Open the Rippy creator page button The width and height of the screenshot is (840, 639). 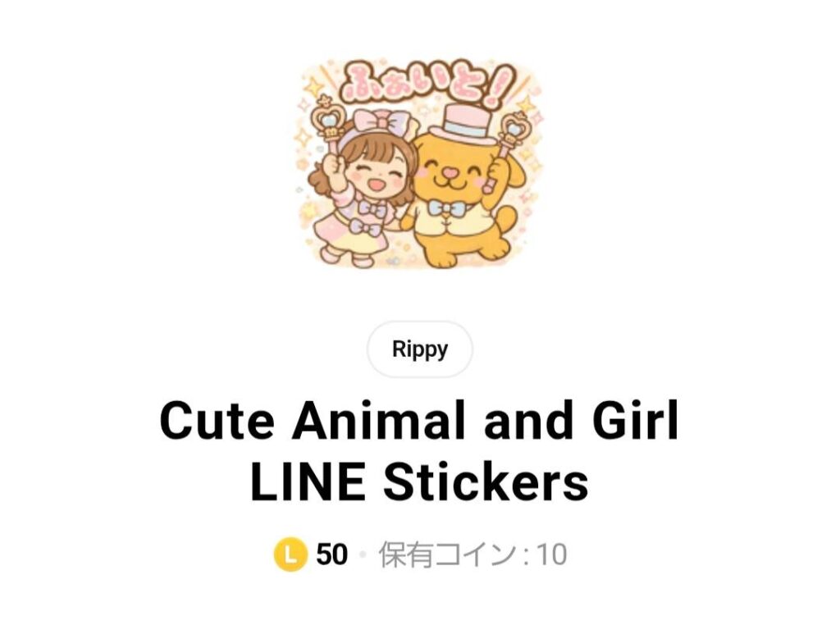pyautogui.click(x=419, y=349)
